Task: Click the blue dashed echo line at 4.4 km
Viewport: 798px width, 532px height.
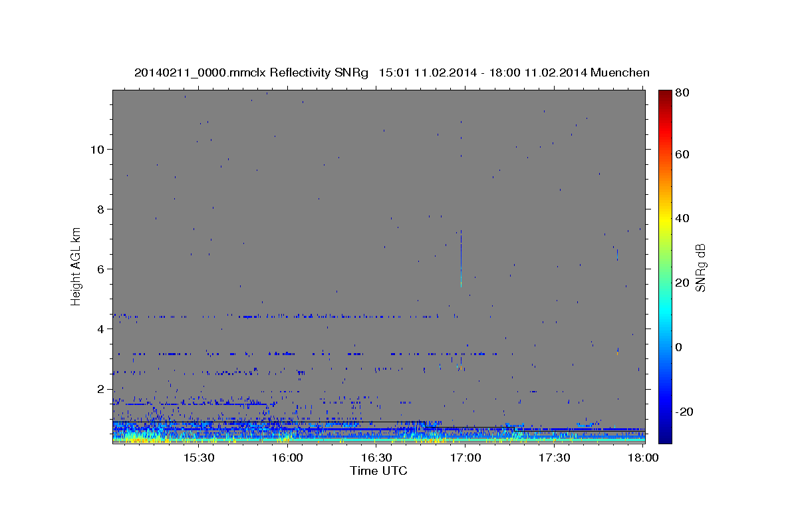Action: tap(286, 316)
